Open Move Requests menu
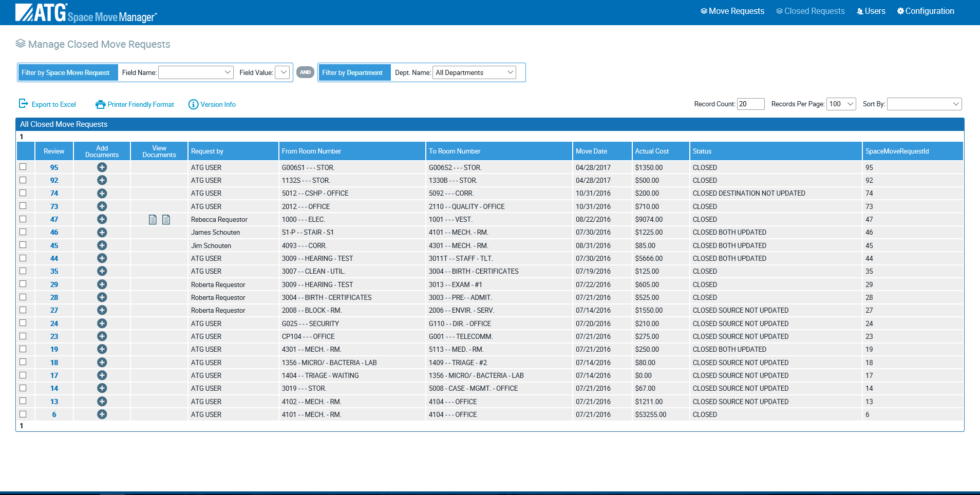This screenshot has height=495, width=980. pos(732,11)
